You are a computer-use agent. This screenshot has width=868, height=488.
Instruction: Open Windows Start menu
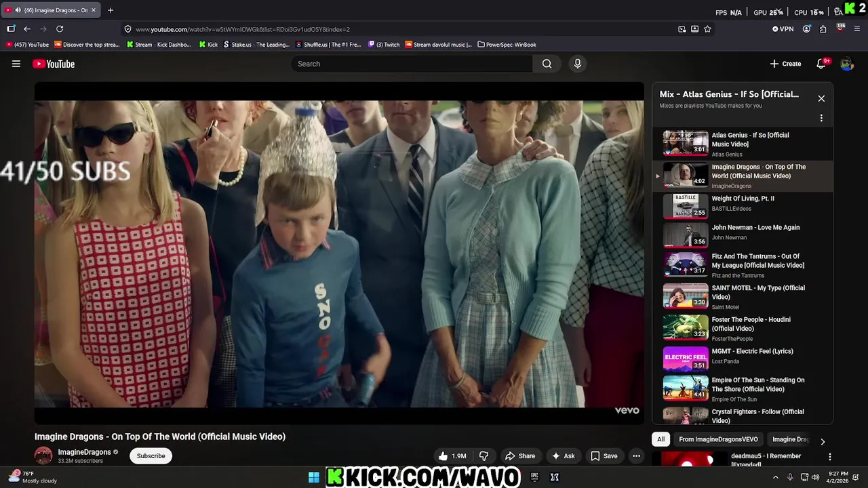click(x=314, y=477)
